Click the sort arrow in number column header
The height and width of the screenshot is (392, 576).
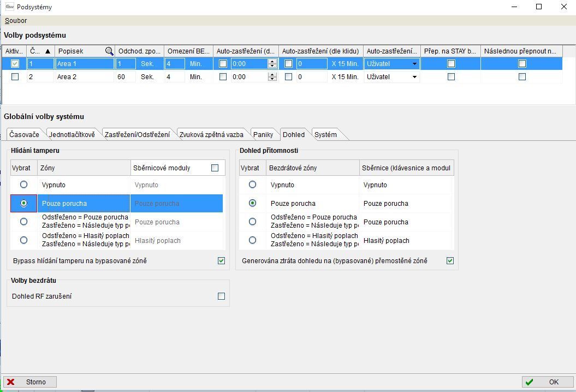(47, 51)
